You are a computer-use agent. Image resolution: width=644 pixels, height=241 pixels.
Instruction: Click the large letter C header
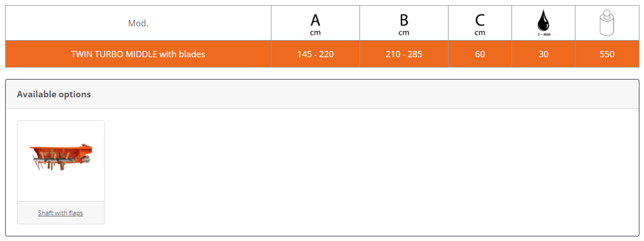click(480, 20)
